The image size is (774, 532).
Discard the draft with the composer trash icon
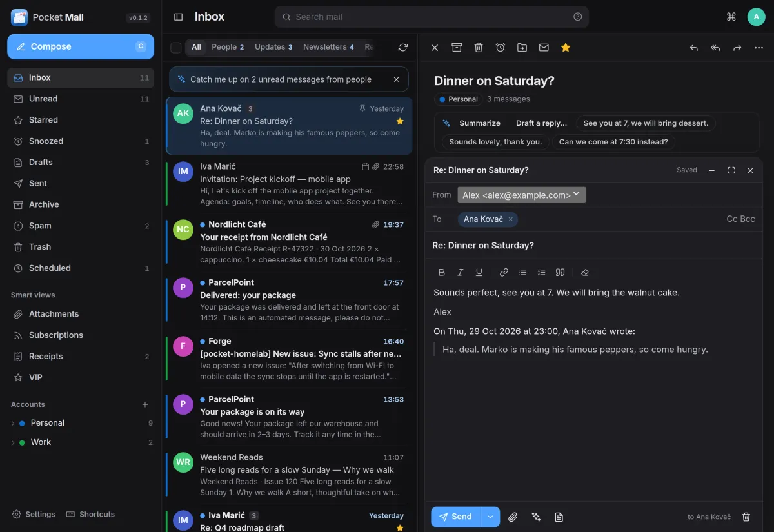(x=746, y=517)
